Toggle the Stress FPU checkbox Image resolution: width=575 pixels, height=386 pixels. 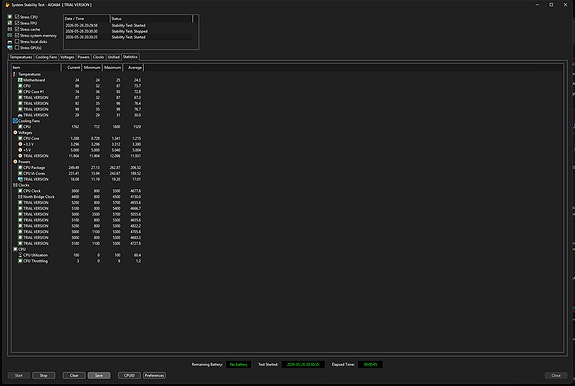(17, 23)
